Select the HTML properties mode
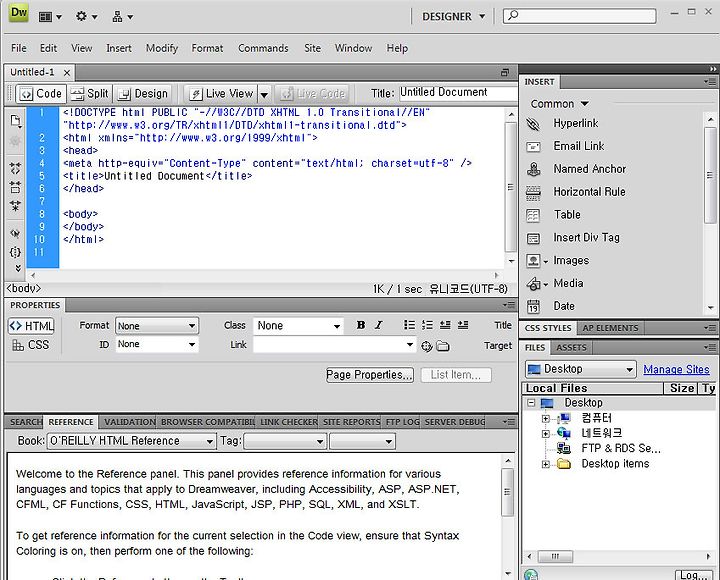The height and width of the screenshot is (580, 720). tap(31, 326)
